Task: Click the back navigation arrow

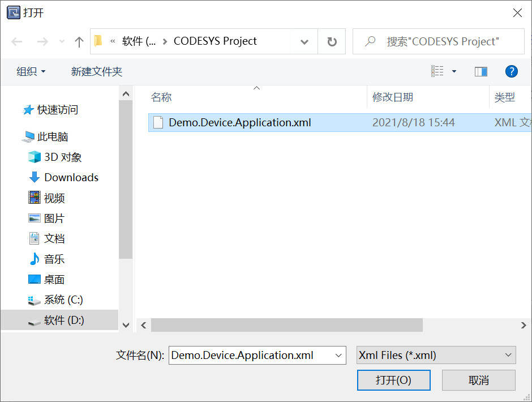Action: [x=16, y=41]
